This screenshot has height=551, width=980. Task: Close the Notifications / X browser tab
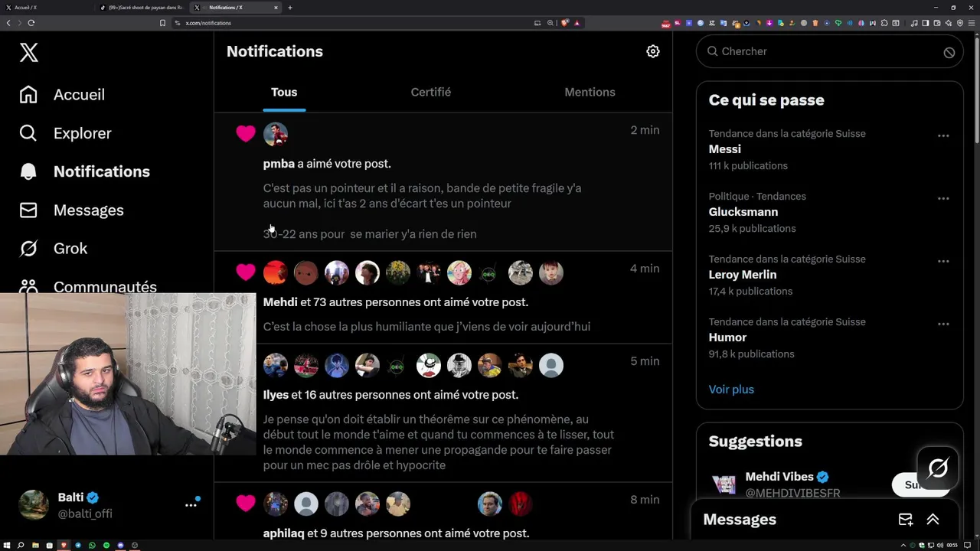(276, 8)
